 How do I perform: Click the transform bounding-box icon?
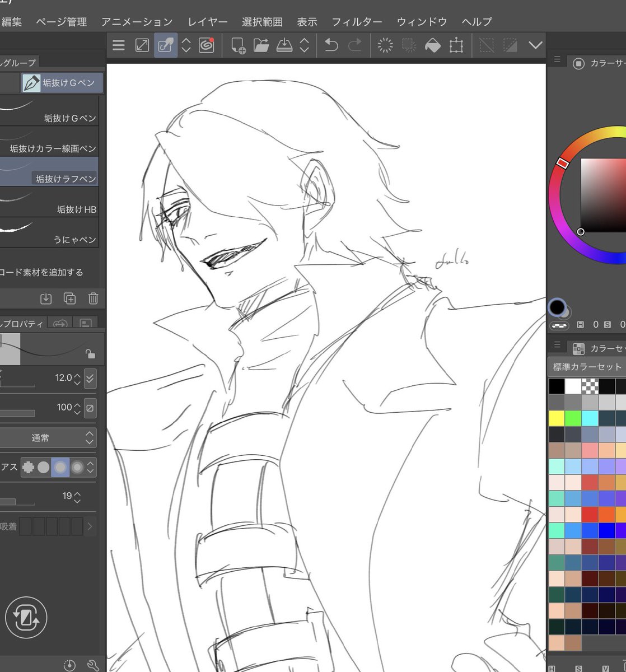(x=456, y=45)
